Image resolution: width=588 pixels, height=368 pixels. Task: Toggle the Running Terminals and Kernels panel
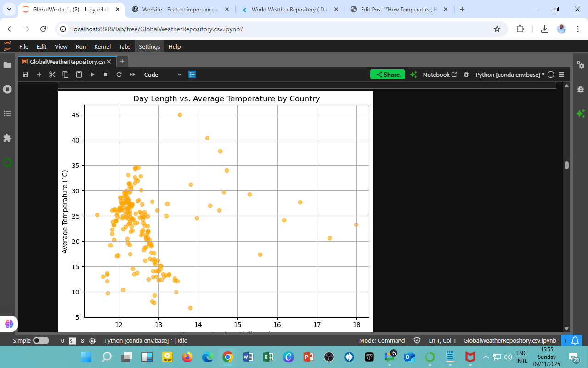click(7, 89)
